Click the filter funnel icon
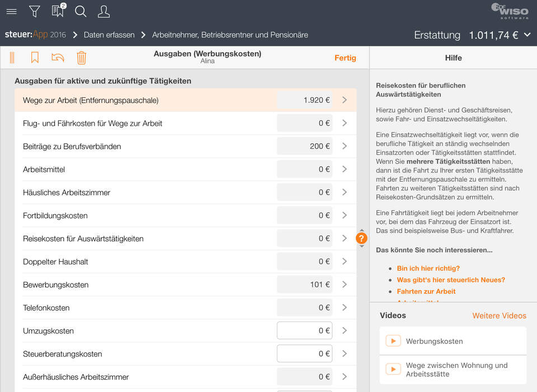The image size is (537, 392). click(x=34, y=12)
